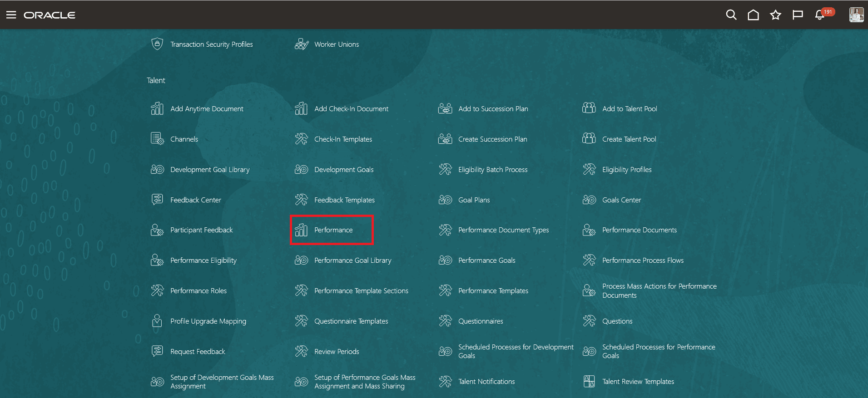Viewport: 868px width, 398px height.
Task: Click the Add Check-In Document icon
Action: [301, 108]
